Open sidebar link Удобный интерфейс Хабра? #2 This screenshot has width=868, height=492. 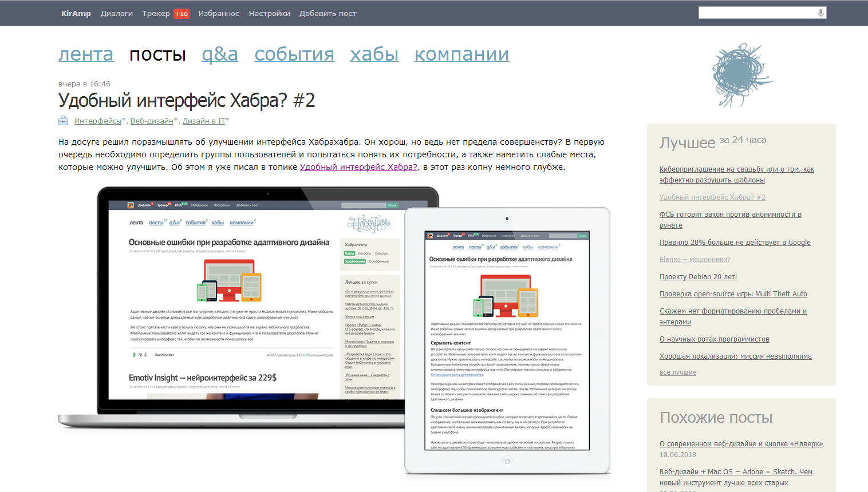pyautogui.click(x=712, y=197)
